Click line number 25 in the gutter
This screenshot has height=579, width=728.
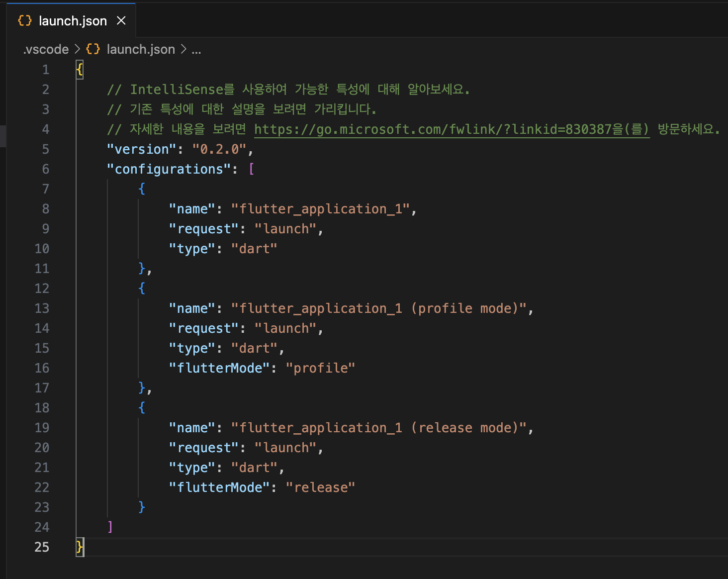[x=42, y=547]
